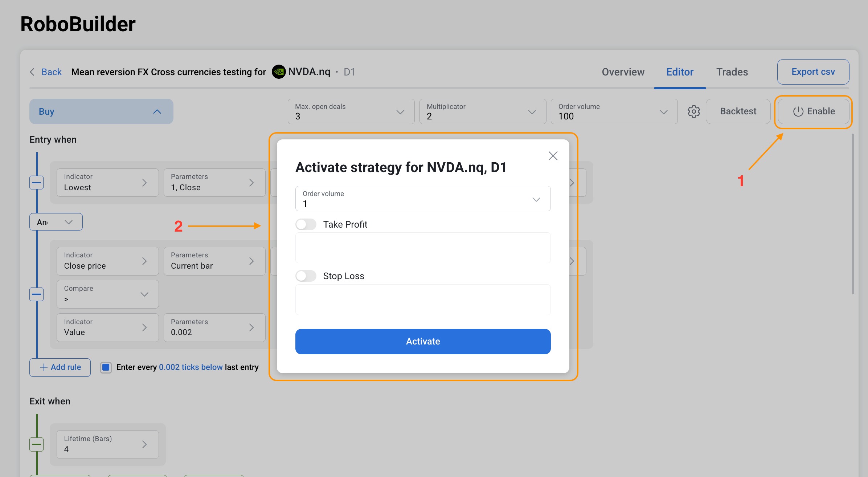Toggle the Stop Loss switch

[x=306, y=276]
